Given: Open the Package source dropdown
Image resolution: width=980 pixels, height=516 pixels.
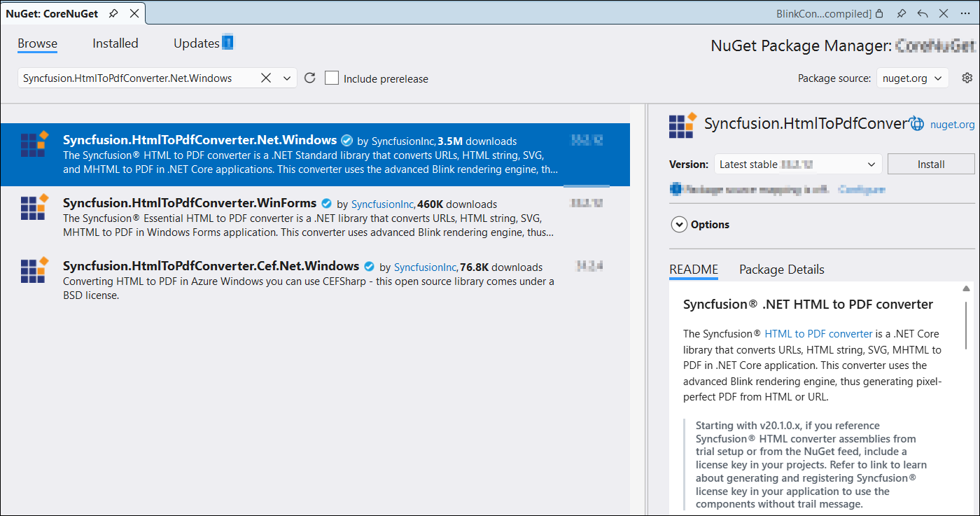Looking at the screenshot, I should (913, 78).
